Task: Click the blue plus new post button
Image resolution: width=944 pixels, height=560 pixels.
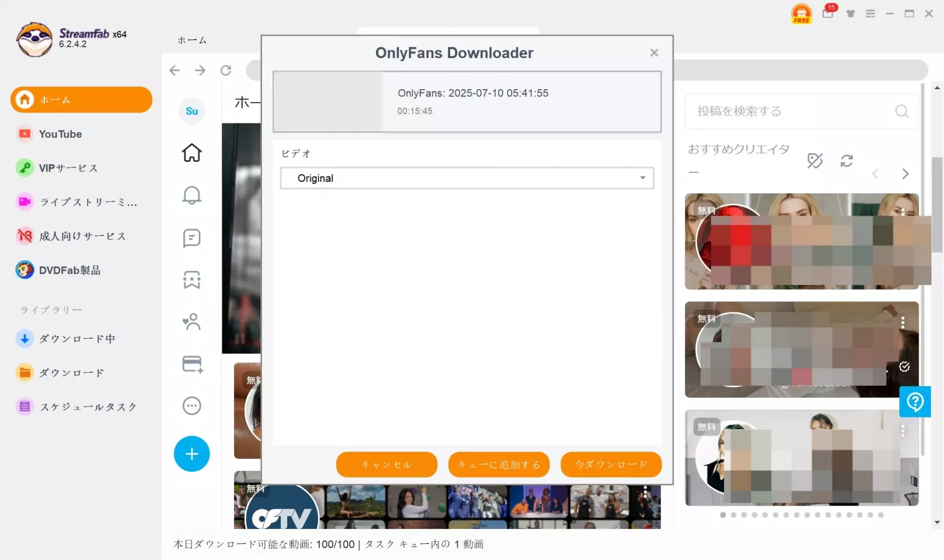Action: [x=191, y=454]
